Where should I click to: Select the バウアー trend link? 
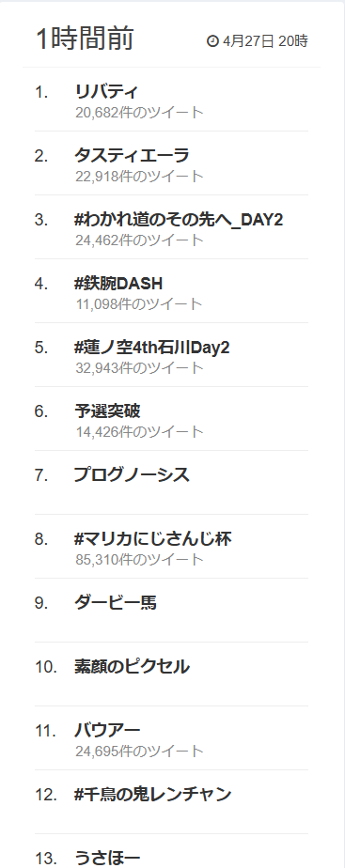click(x=107, y=730)
